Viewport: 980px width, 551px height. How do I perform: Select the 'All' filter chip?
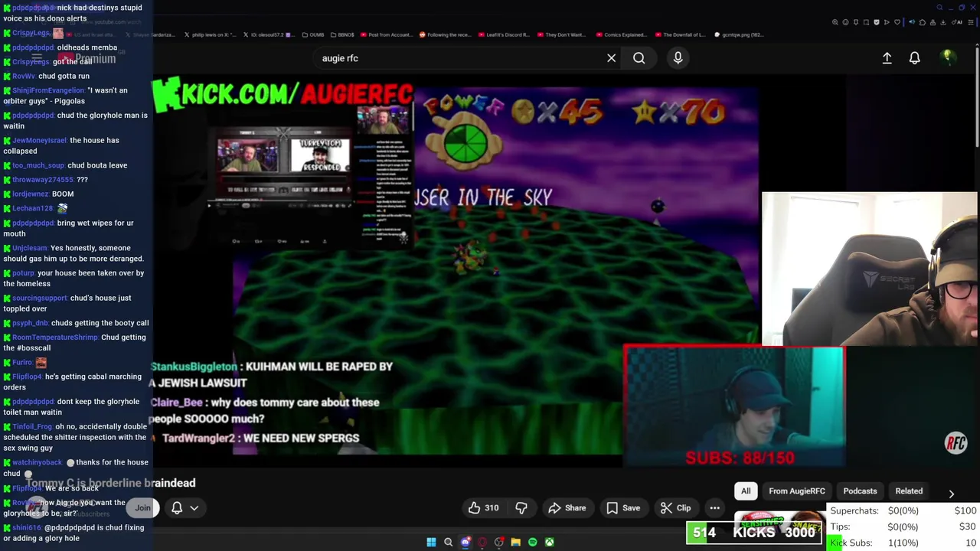click(x=746, y=491)
